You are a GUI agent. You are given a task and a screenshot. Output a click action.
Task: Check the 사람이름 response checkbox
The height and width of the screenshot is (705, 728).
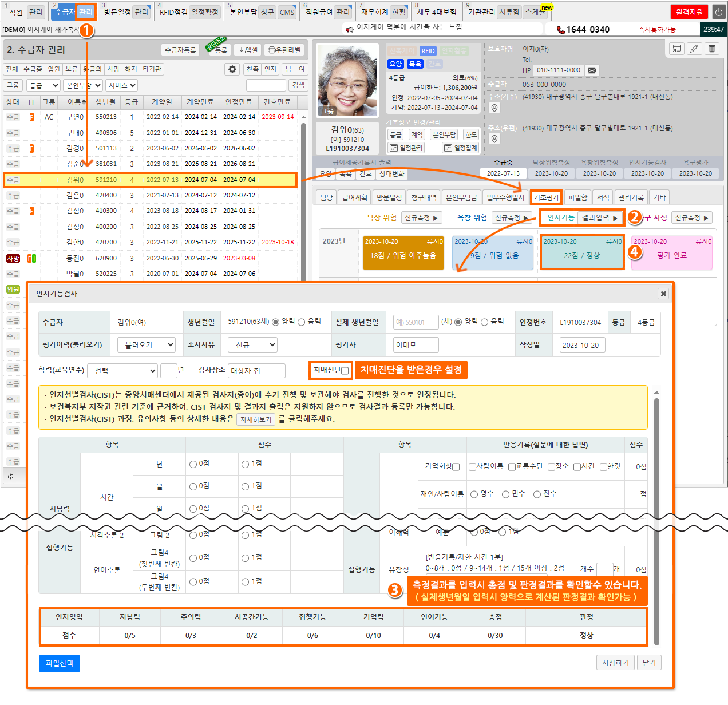472,467
